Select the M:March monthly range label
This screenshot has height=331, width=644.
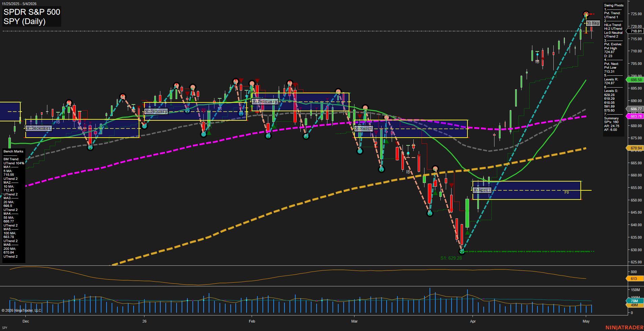(x=364, y=128)
